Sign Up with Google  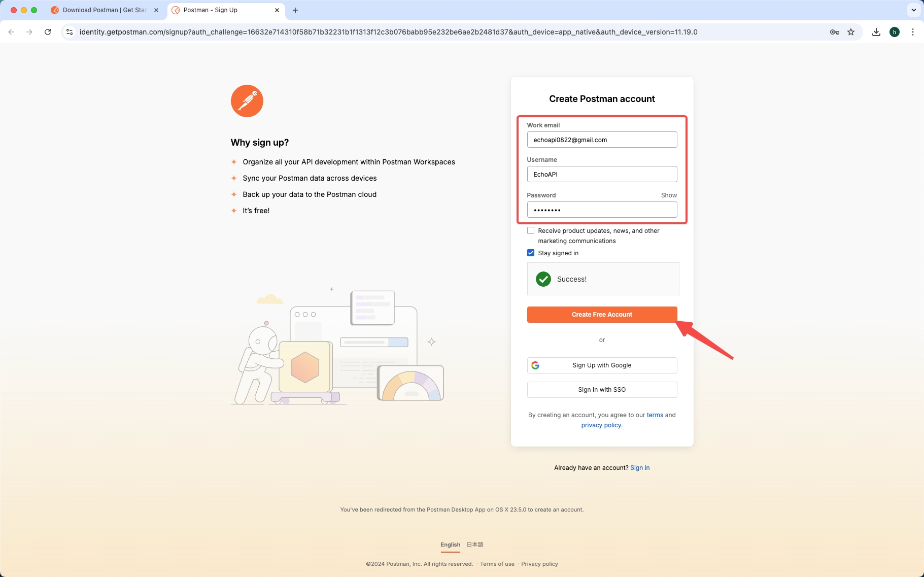point(602,365)
